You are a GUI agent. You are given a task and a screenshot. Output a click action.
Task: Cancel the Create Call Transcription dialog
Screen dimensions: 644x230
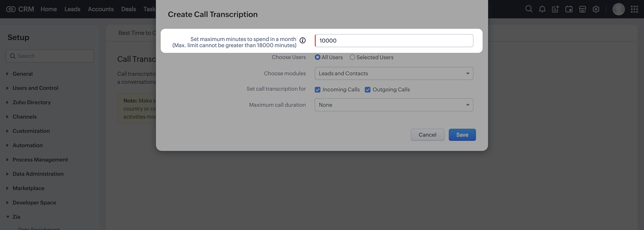coord(427,135)
